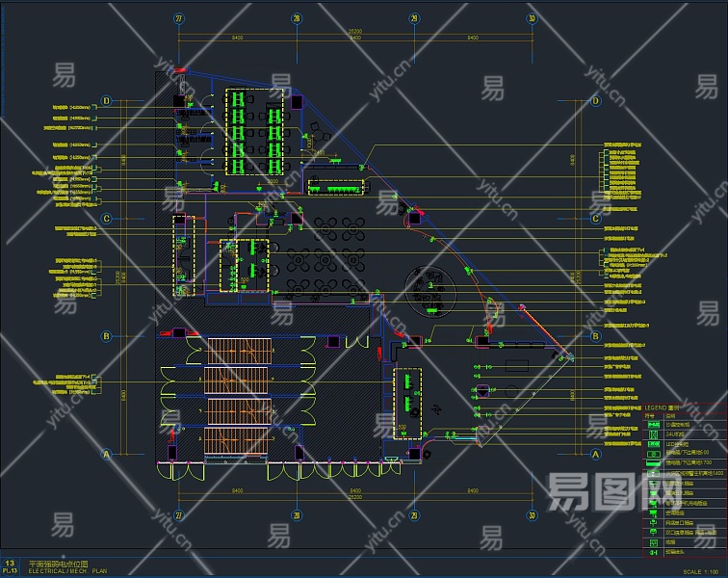Click grid bubble 30 above the plan
This screenshot has width=728, height=578.
coord(533,18)
